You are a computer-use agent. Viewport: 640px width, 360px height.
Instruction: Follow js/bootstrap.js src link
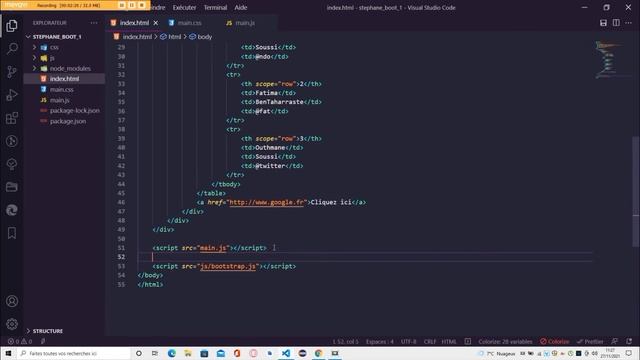[x=228, y=267]
